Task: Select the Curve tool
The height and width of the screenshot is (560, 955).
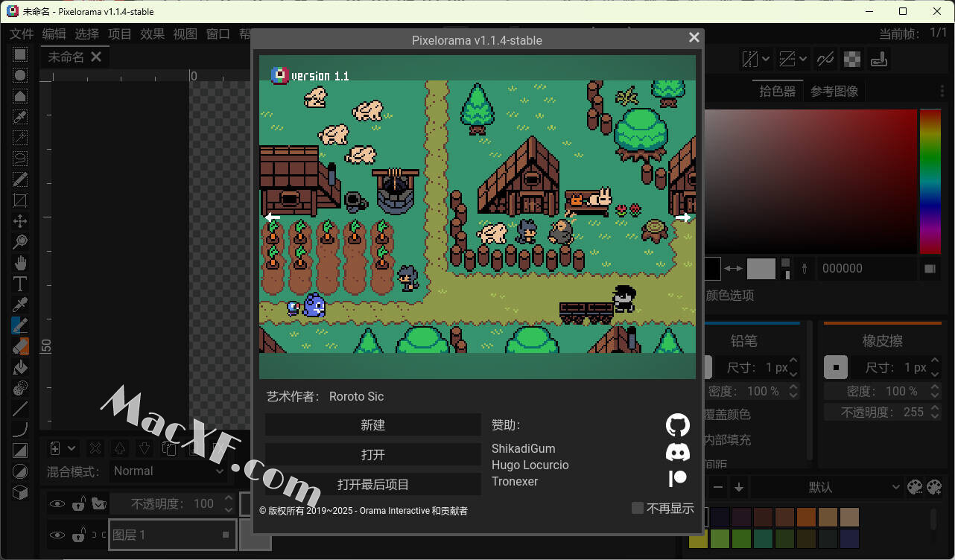Action: coord(20,430)
